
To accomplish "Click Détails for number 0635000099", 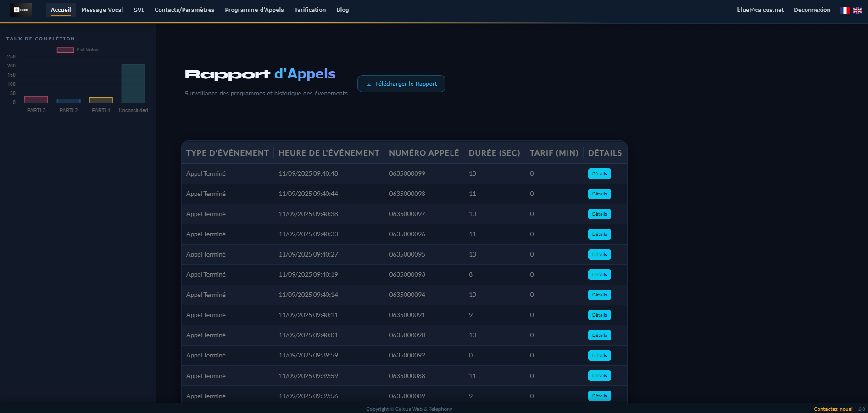I will (x=599, y=173).
